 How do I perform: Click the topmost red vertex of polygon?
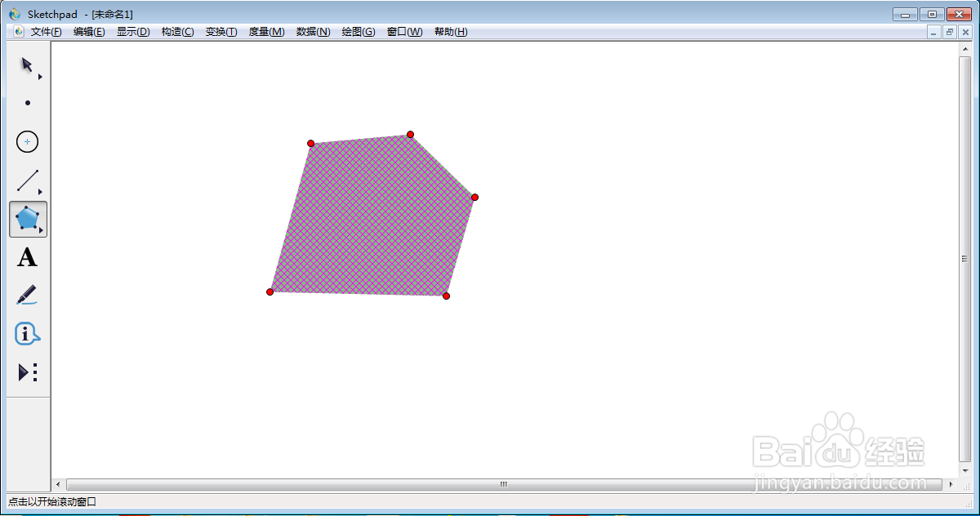pos(410,135)
